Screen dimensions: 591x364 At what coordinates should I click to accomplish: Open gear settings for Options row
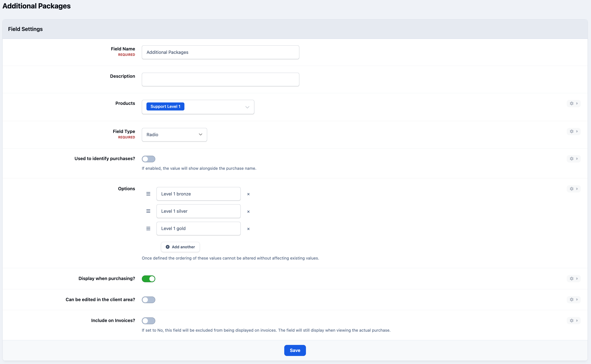click(574, 189)
